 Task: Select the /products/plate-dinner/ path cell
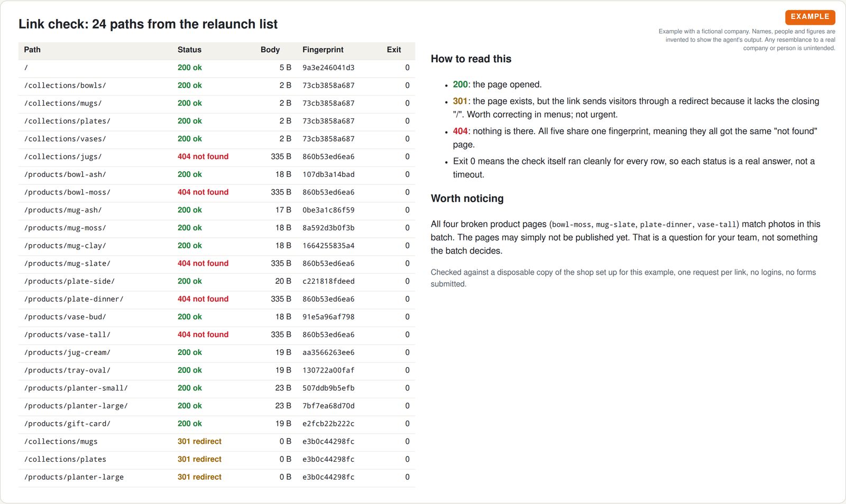click(x=73, y=299)
